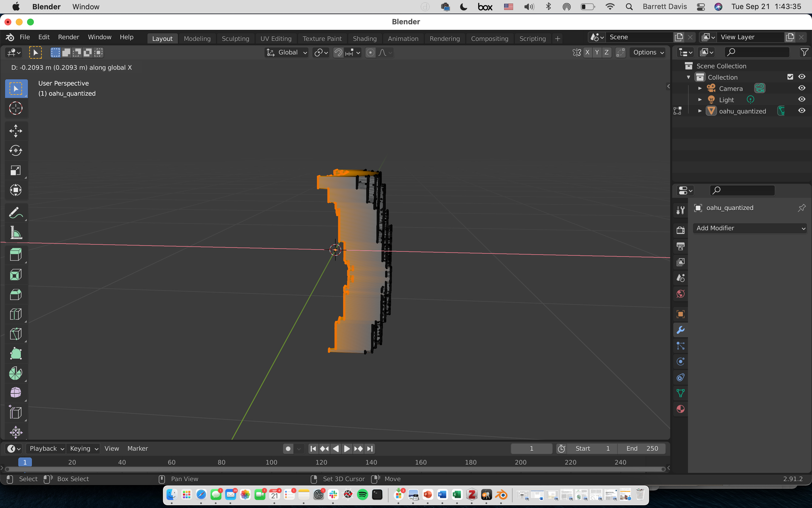The height and width of the screenshot is (508, 812).
Task: Select the Edge Slide tool
Action: 16,413
